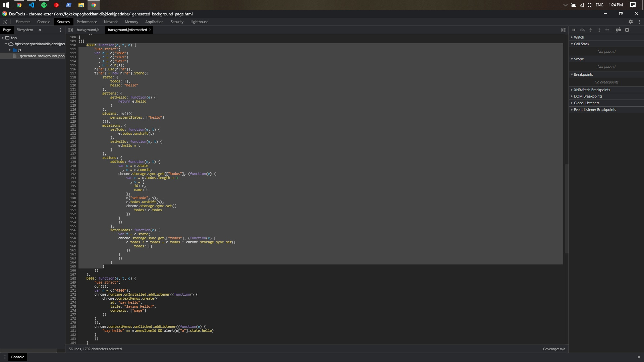644x362 pixels.
Task: Select Filesystem navigator tab
Action: 24,30
